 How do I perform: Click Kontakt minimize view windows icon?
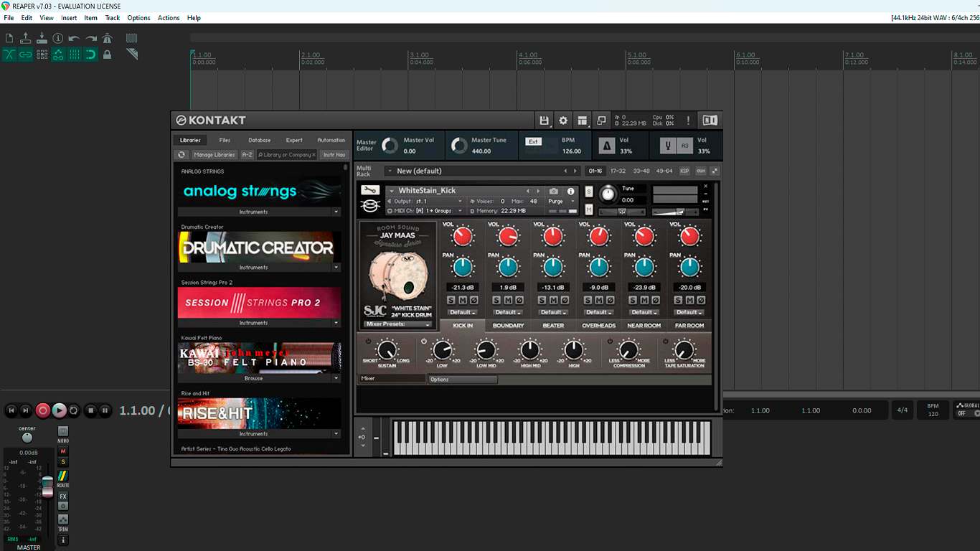(x=601, y=121)
